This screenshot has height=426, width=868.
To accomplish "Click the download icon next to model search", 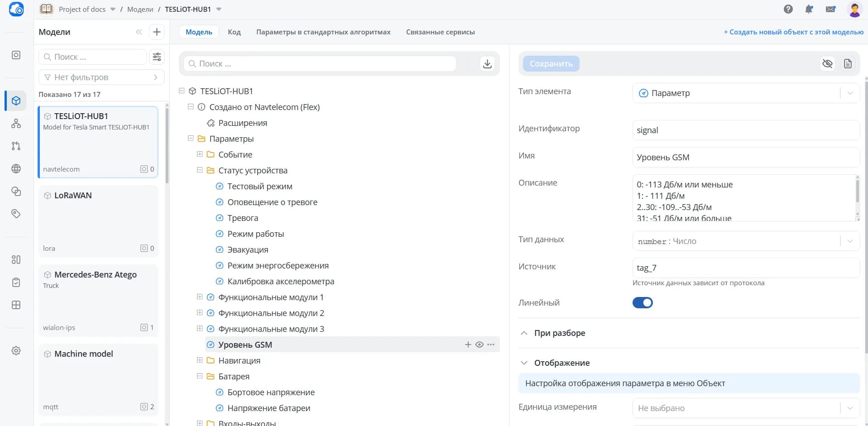I will 487,64.
